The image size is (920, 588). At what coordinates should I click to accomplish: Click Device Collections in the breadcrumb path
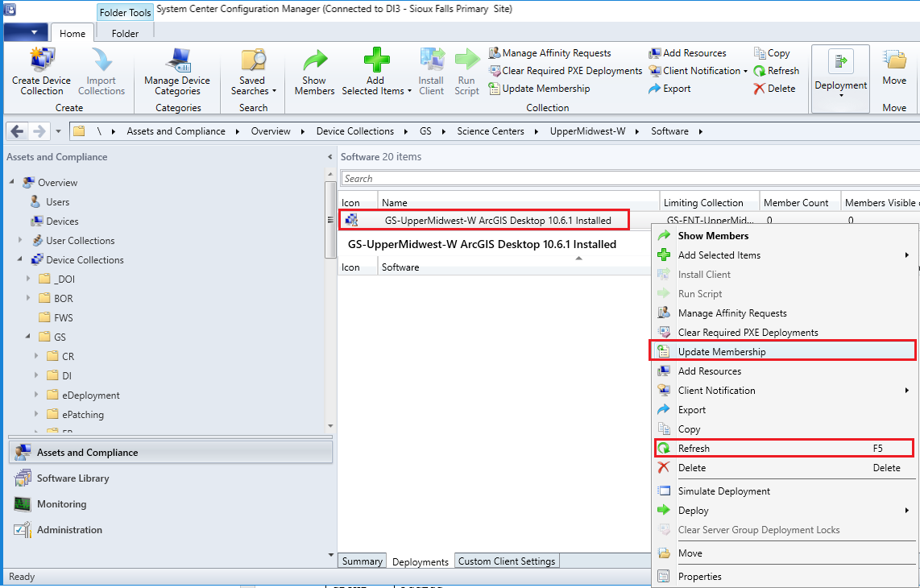coord(355,131)
